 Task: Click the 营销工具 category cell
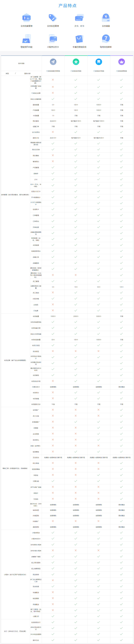[15, 468]
